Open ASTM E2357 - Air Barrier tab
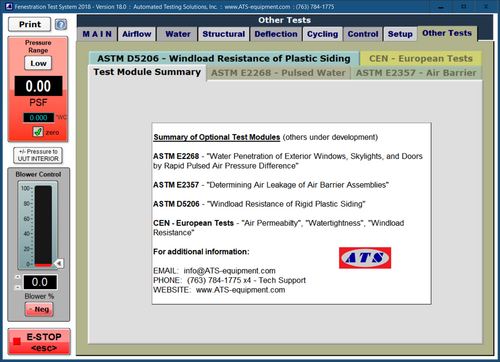The image size is (500, 362). click(x=416, y=73)
